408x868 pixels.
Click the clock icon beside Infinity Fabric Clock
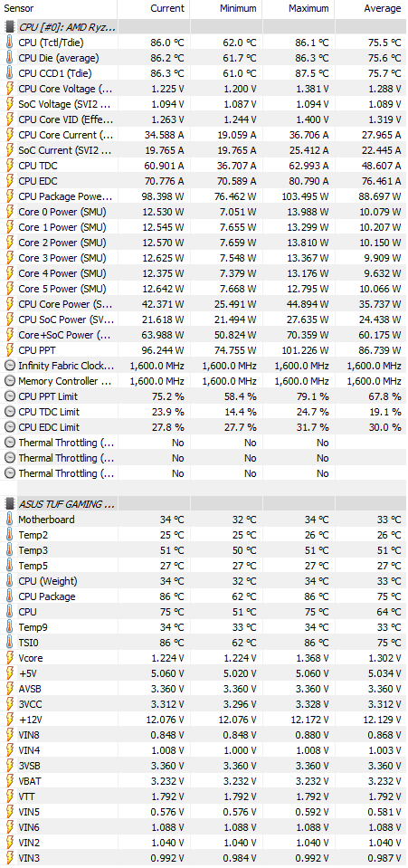[9, 366]
